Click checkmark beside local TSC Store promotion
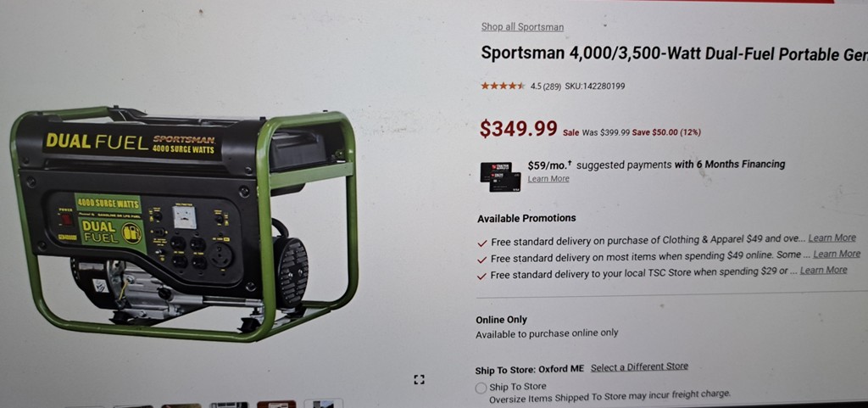The image size is (868, 408). point(481,276)
